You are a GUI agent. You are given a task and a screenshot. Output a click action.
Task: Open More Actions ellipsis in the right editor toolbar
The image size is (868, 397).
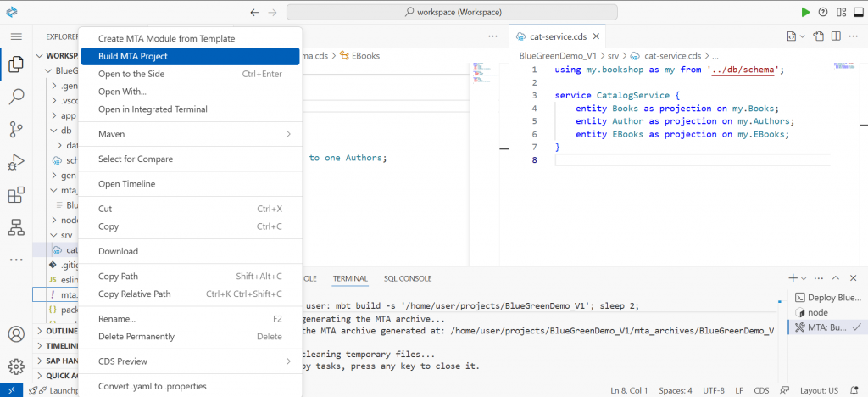854,36
